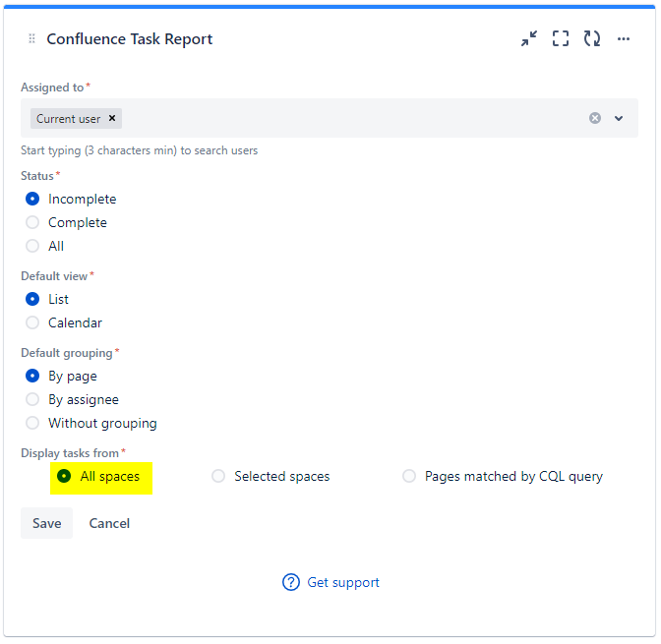This screenshot has width=661, height=644.
Task: Choose List as default view
Action: click(32, 299)
